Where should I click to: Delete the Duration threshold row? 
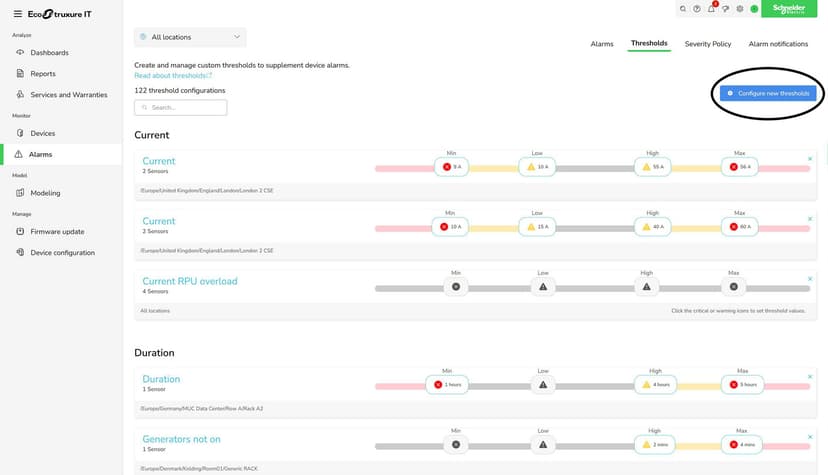810,377
